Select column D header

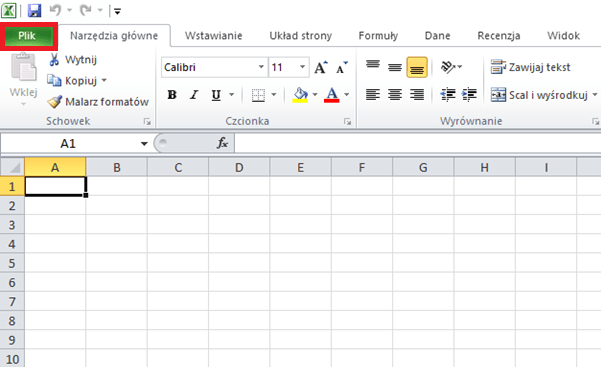[x=239, y=168]
